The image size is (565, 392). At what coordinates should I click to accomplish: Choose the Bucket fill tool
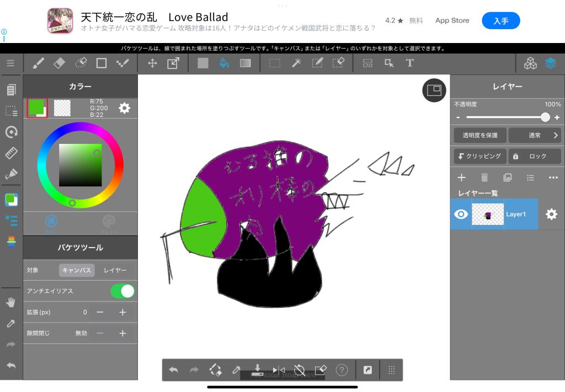224,63
